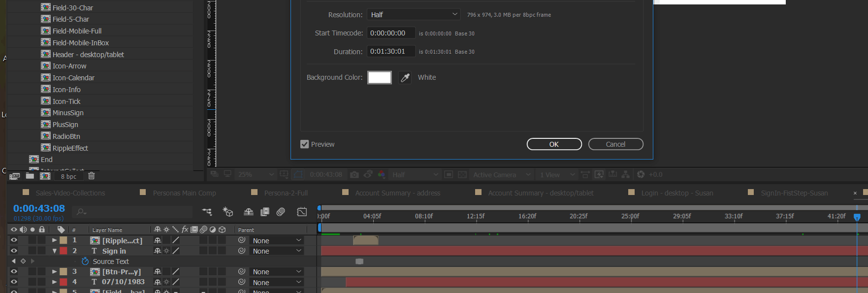Switch to the Sales-Video-Collections timeline tab
Screen dimensions: 868x293
pyautogui.click(x=70, y=193)
